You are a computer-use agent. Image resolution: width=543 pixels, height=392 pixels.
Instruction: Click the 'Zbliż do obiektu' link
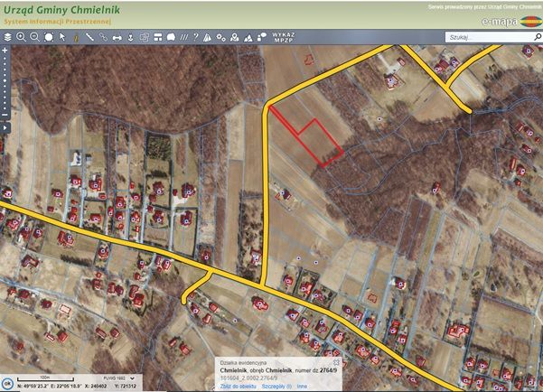click(238, 386)
